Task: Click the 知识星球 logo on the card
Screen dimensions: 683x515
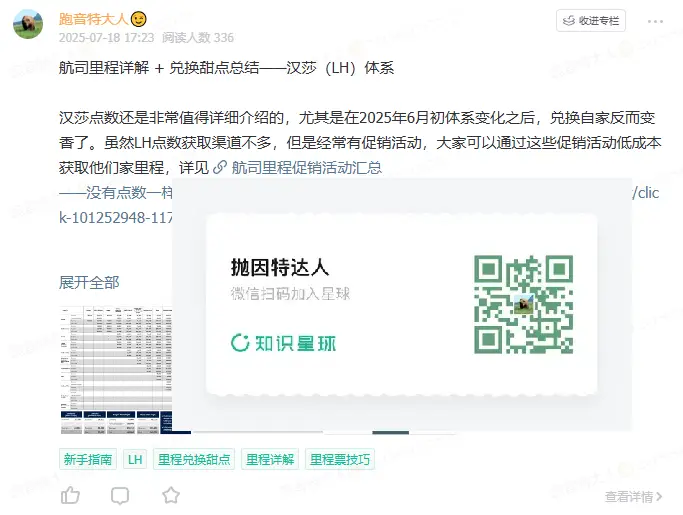Action: pyautogui.click(x=284, y=343)
